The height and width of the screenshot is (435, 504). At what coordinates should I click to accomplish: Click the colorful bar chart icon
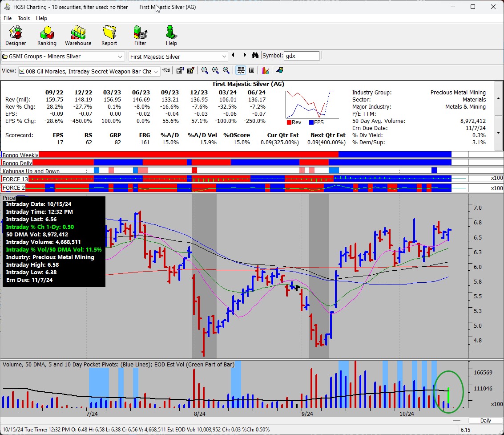coord(265,70)
